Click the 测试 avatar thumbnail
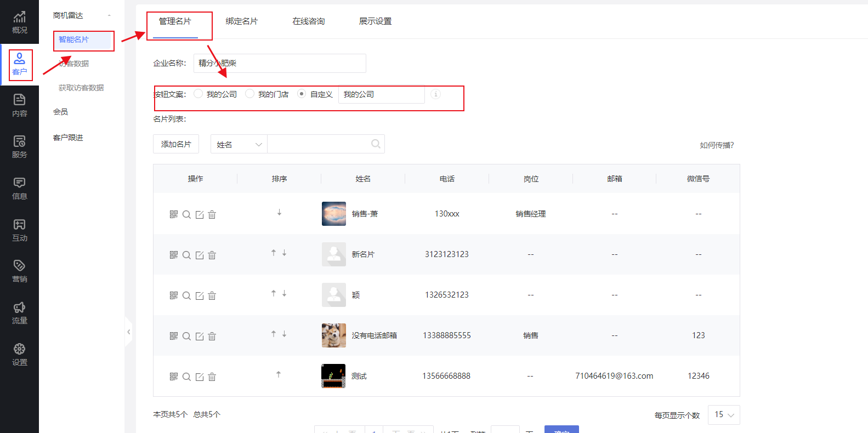 click(x=333, y=376)
